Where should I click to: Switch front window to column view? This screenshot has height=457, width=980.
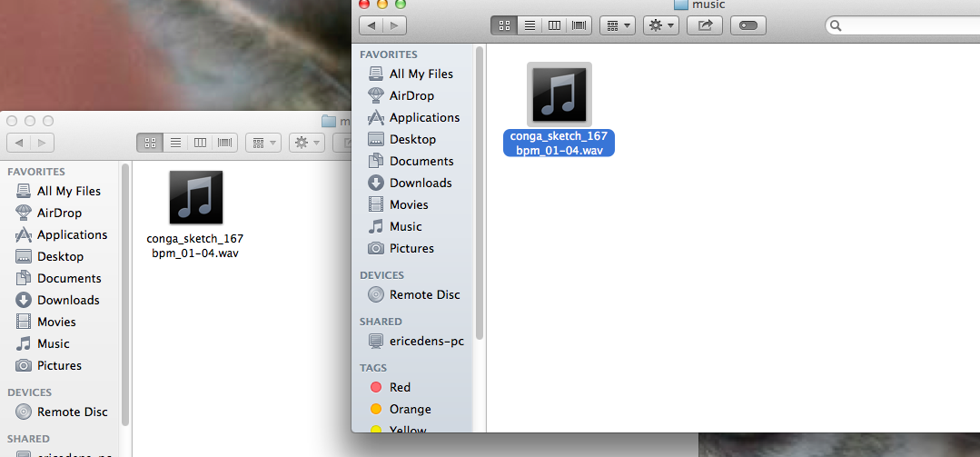[554, 25]
